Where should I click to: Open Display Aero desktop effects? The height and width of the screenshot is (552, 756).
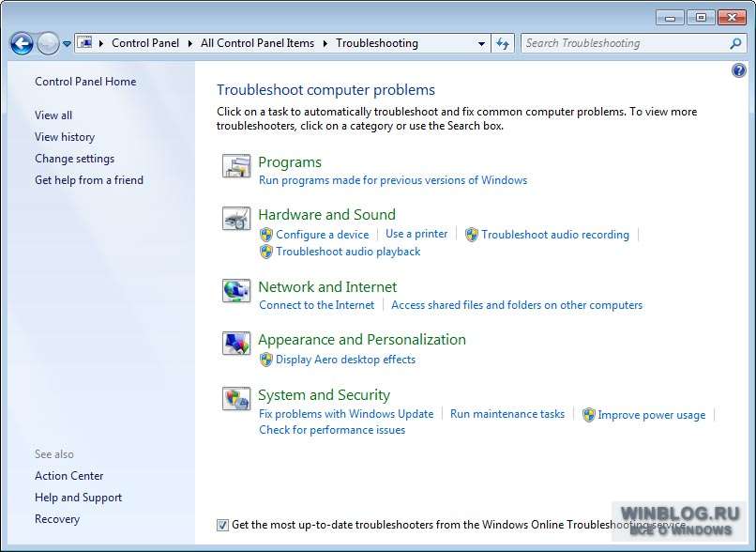click(345, 360)
